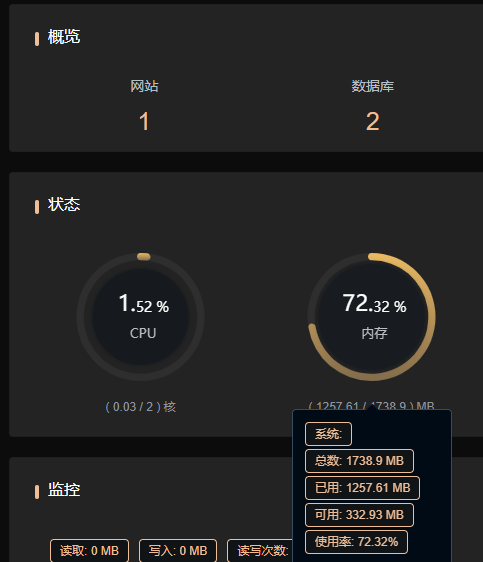Click the 数据库 label in overview
The image size is (483, 562).
click(372, 86)
